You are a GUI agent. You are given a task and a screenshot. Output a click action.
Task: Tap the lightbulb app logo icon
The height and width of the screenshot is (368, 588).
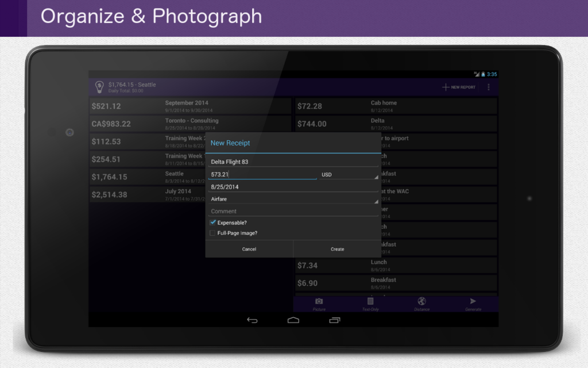99,87
